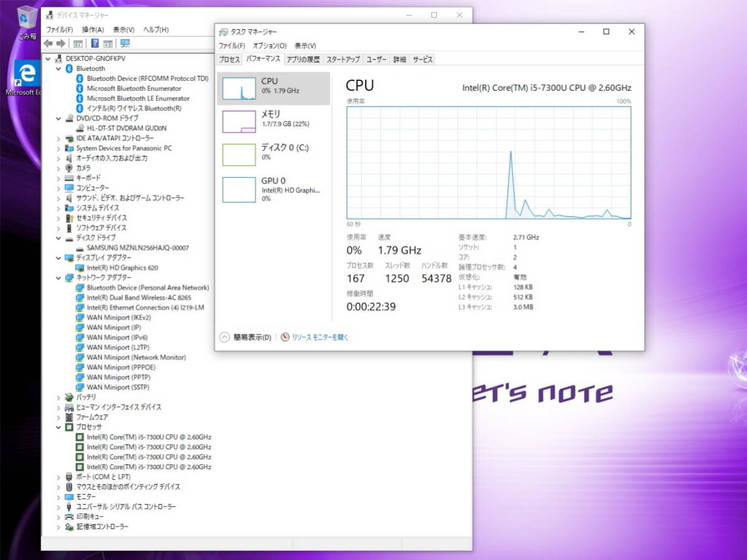Open 表示(V) menu in Task Manager
747x560 pixels.
click(305, 45)
